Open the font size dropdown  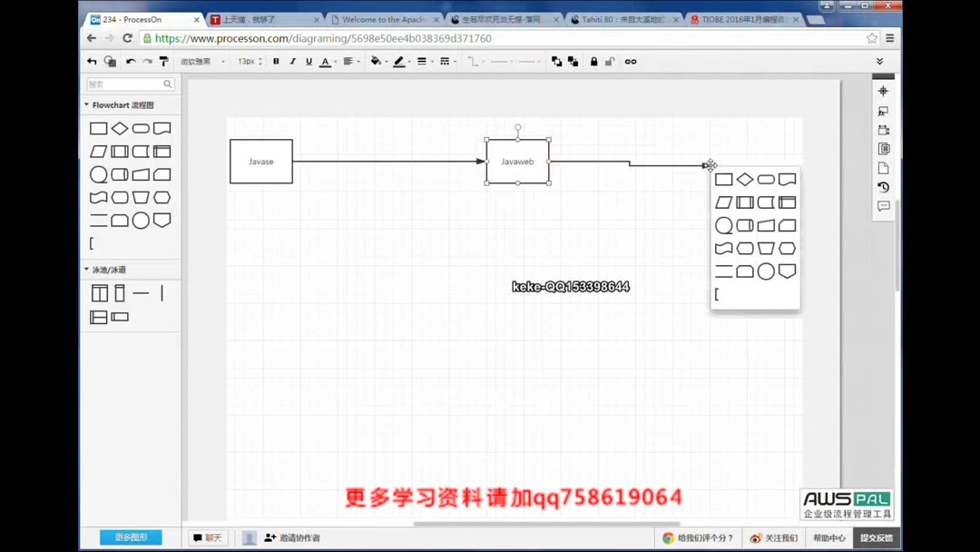(x=248, y=61)
